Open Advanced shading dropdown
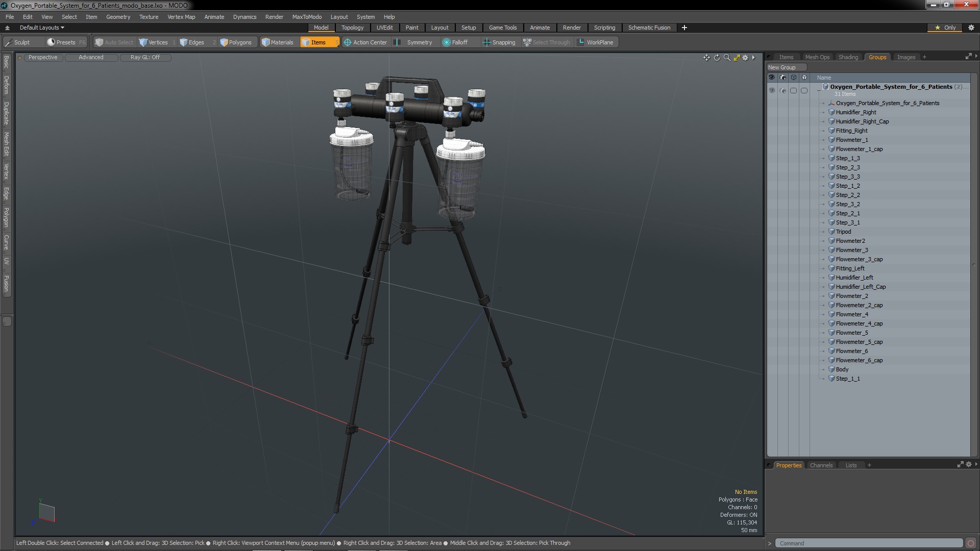Viewport: 980px width, 551px height. (x=91, y=57)
